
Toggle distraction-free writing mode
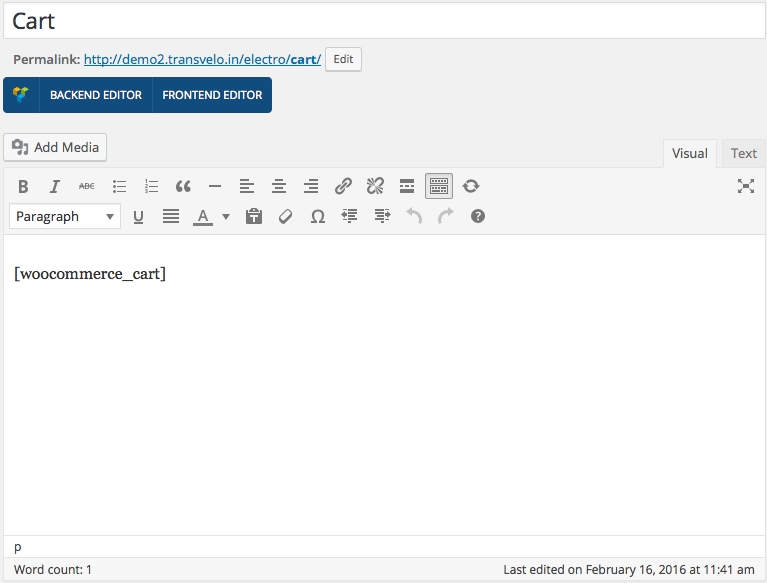pos(745,186)
